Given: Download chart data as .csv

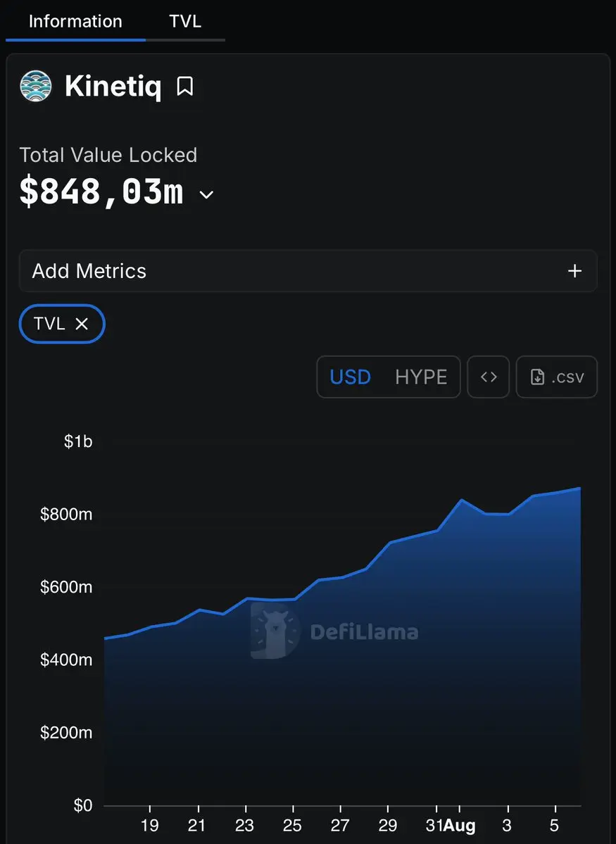Looking at the screenshot, I should (x=556, y=377).
